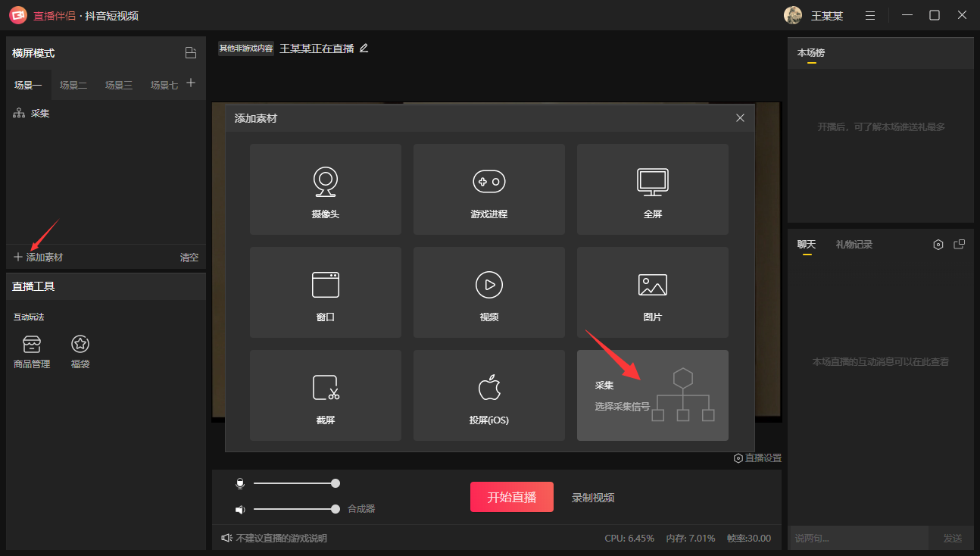The image size is (980, 556).
Task: Click the 说两句 chat input field
Action: tap(858, 538)
